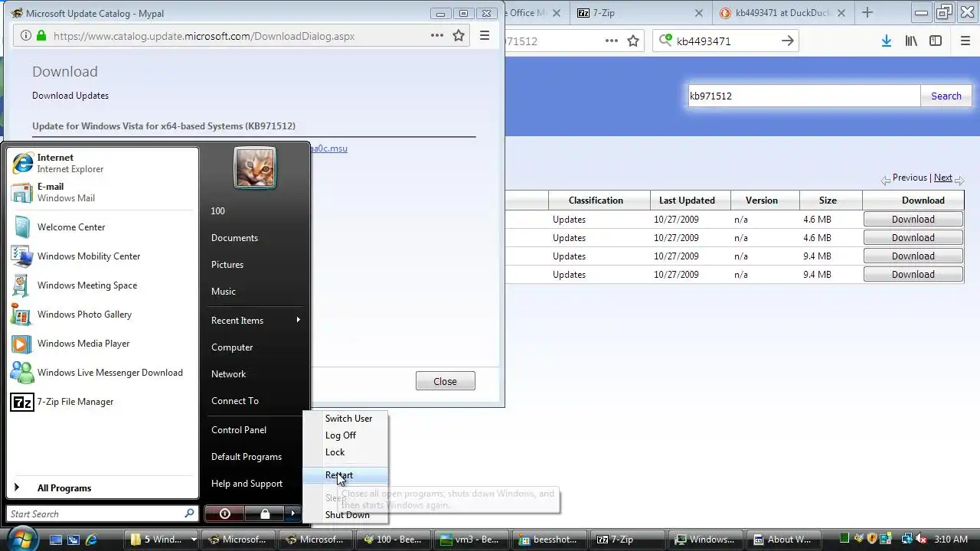
Task: Click browser search box with kb4493471
Action: point(726,41)
